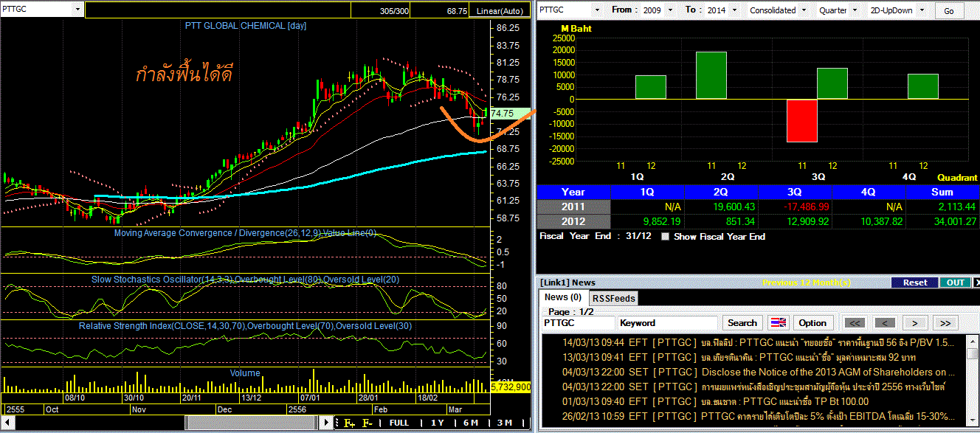Set chart range to 1Y
The height and width of the screenshot is (433, 980).
pyautogui.click(x=438, y=423)
